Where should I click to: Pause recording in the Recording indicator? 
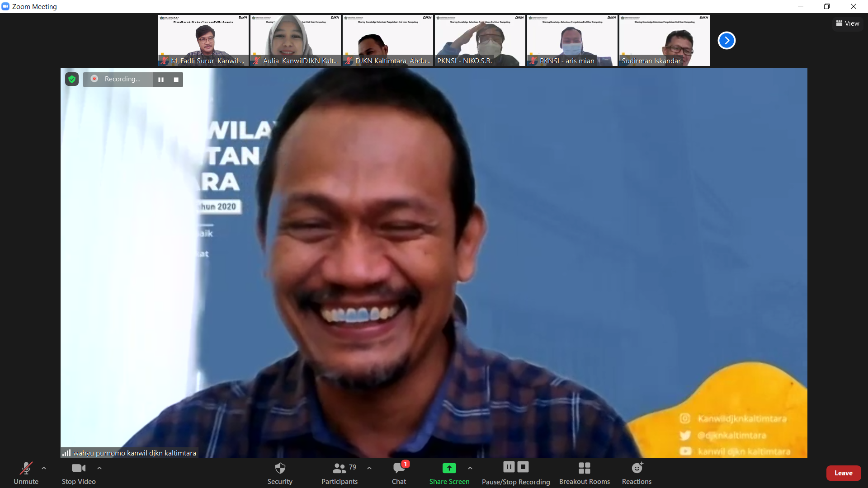pyautogui.click(x=161, y=80)
